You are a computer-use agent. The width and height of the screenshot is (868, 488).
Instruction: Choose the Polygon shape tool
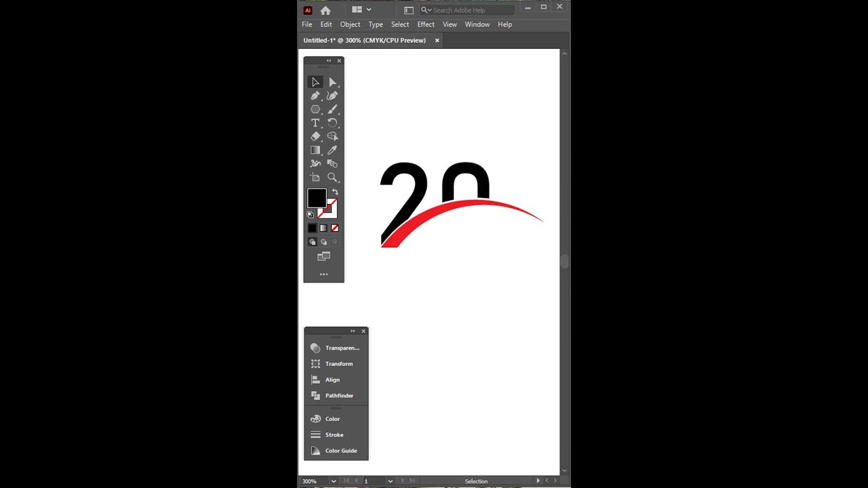315,109
